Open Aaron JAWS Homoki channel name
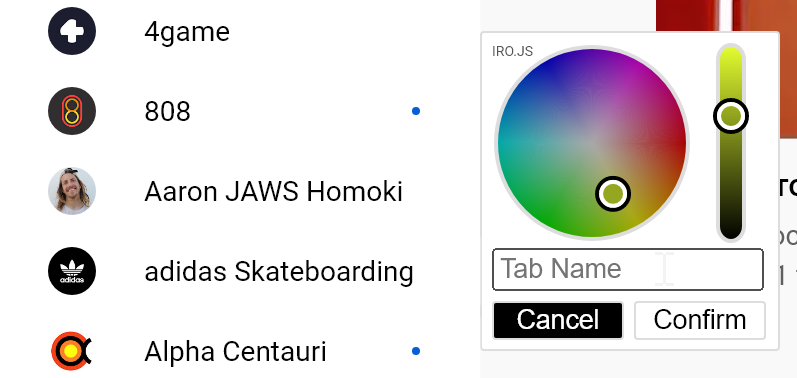797x378 pixels. coord(273,192)
